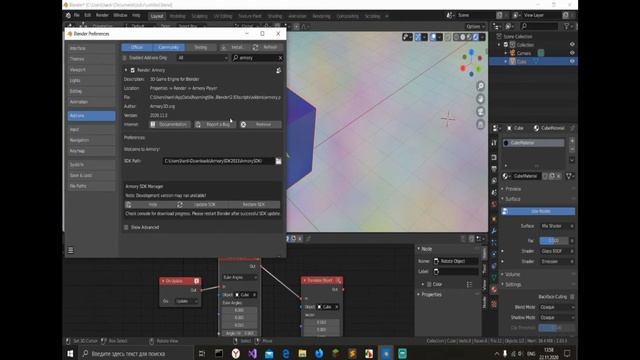Click the SDK Path input field
The width and height of the screenshot is (640, 360).
click(218, 161)
